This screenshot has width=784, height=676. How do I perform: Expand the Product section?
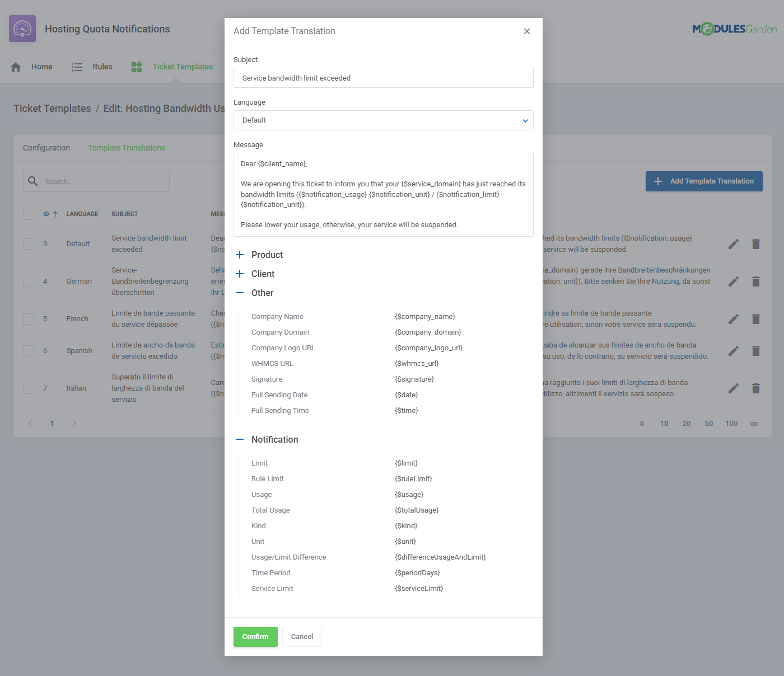point(240,255)
